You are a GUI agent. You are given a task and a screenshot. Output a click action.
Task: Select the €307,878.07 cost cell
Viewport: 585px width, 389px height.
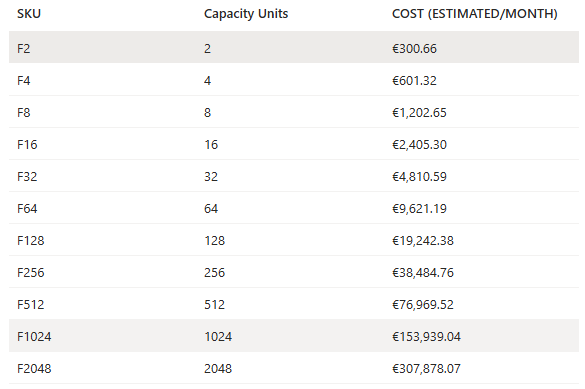(426, 369)
